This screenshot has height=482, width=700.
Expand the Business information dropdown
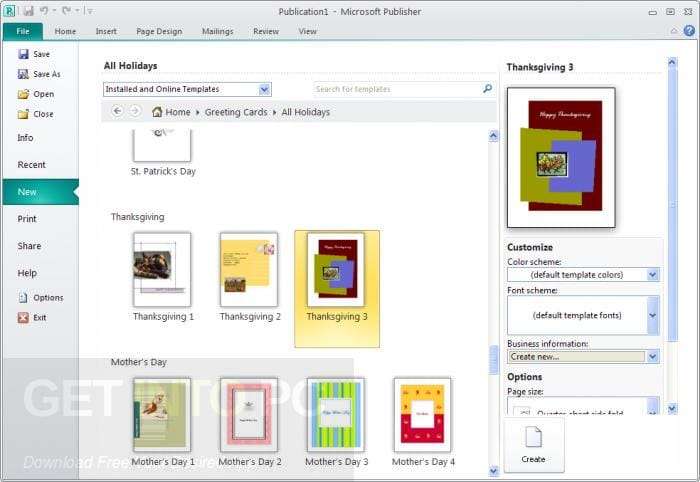(x=652, y=356)
